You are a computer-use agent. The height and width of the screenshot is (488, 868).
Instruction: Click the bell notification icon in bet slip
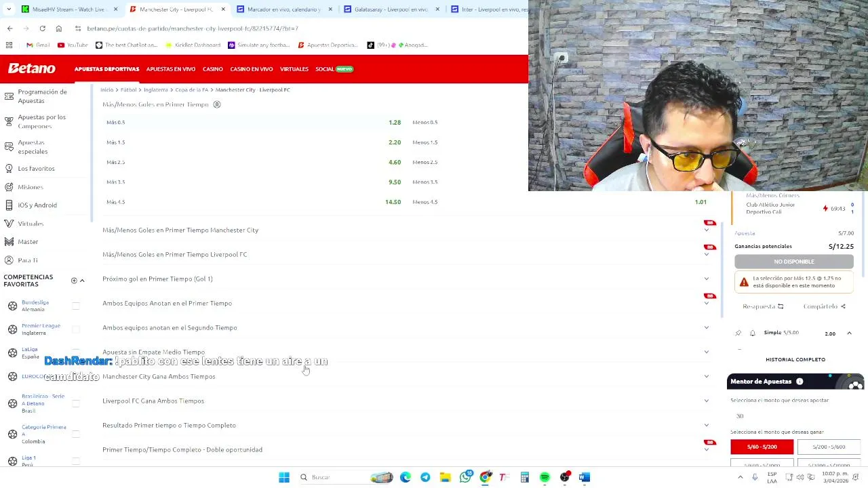pyautogui.click(x=753, y=333)
